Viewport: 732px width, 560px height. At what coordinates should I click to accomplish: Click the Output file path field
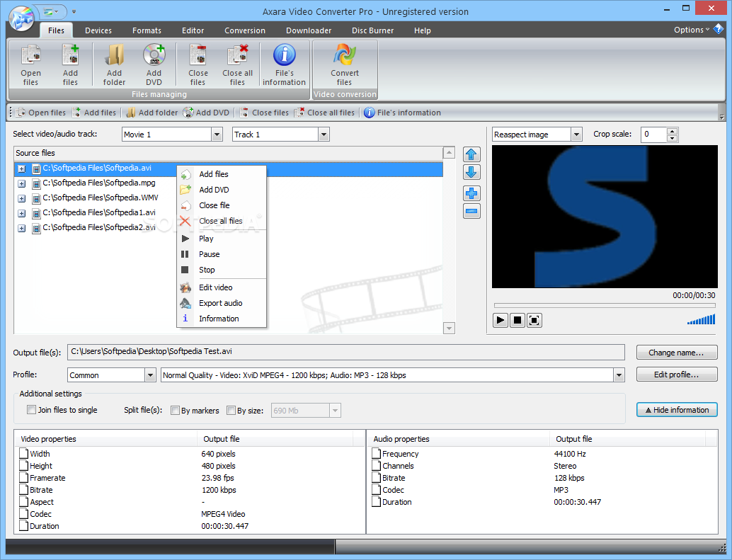coord(346,352)
